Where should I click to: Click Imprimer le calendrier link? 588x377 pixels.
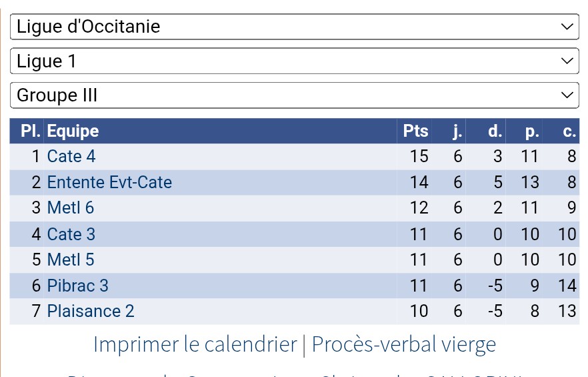[x=195, y=344]
